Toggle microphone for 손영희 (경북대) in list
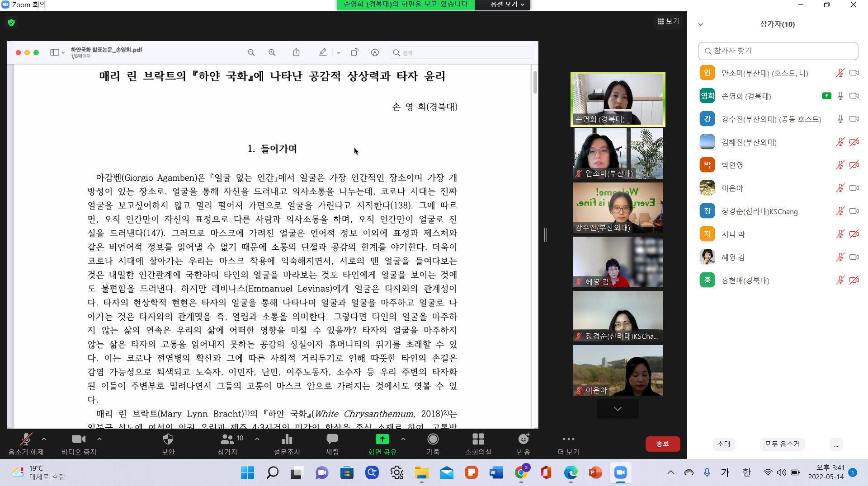 840,96
